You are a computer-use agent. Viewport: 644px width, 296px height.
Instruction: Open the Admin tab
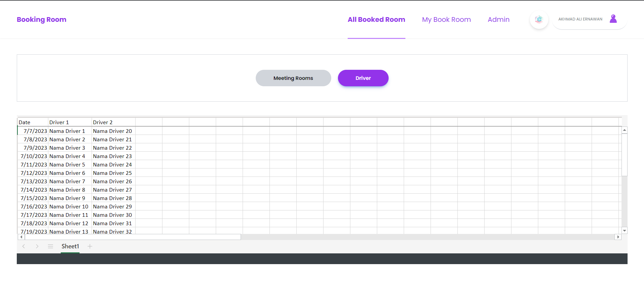pos(499,19)
